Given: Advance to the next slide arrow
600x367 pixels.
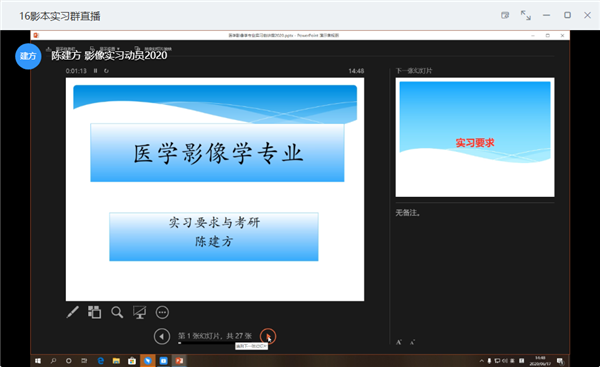Looking at the screenshot, I should [267, 336].
